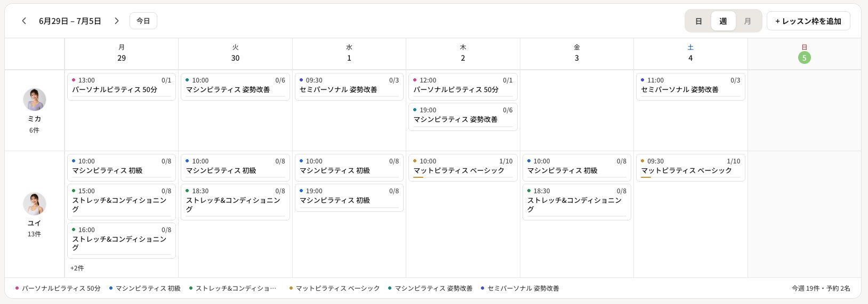Open ミカ's Wednesday 09:30 セミパーソナル lesson
This screenshot has height=304, width=868.
[x=349, y=87]
